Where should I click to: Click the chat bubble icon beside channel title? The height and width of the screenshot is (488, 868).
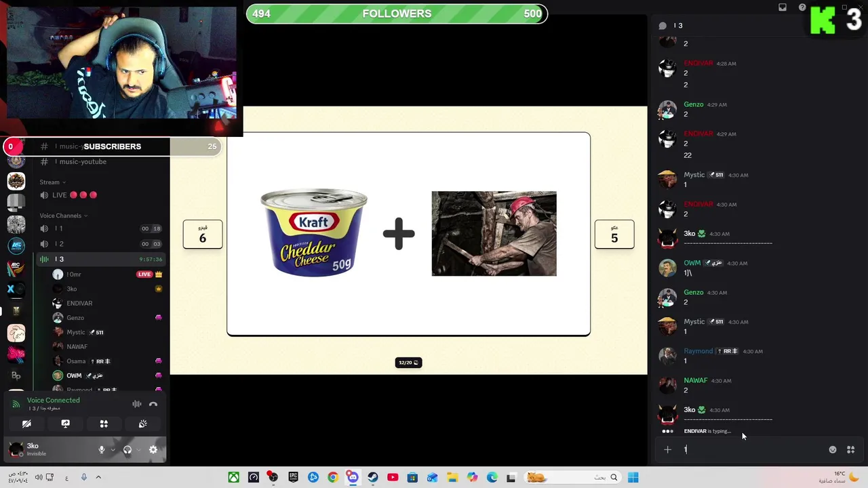[663, 26]
